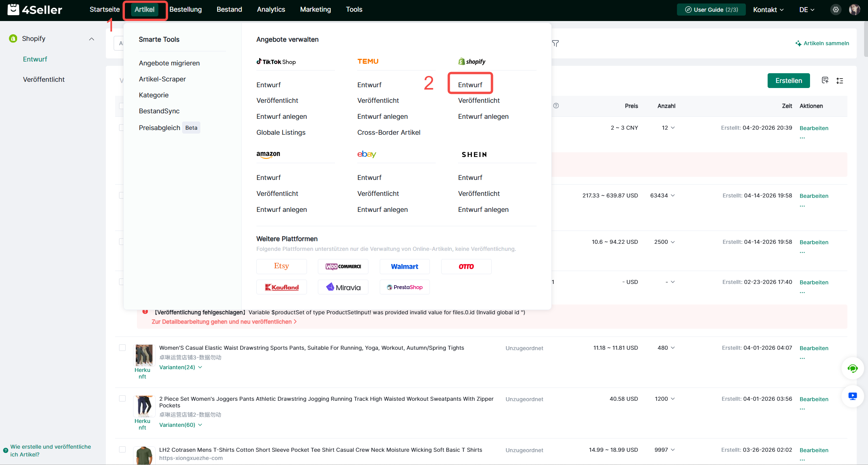Click the user avatar profile picture

point(854,10)
